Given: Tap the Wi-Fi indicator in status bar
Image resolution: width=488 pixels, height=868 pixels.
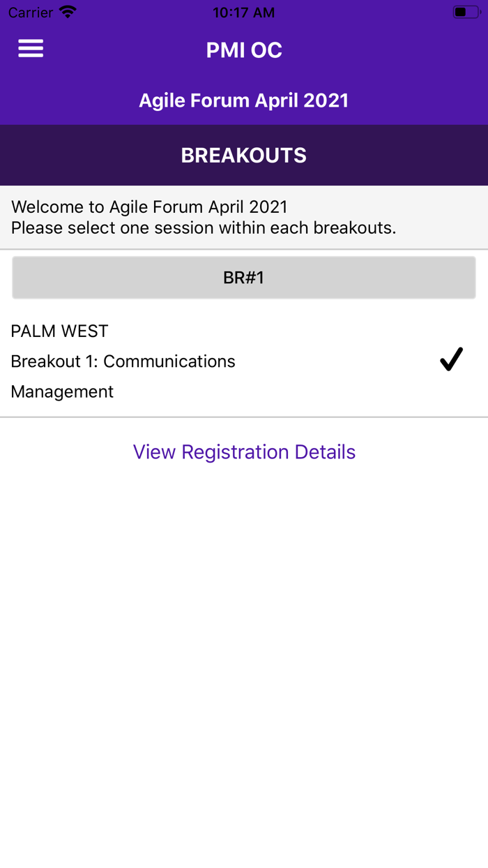Looking at the screenshot, I should [67, 11].
